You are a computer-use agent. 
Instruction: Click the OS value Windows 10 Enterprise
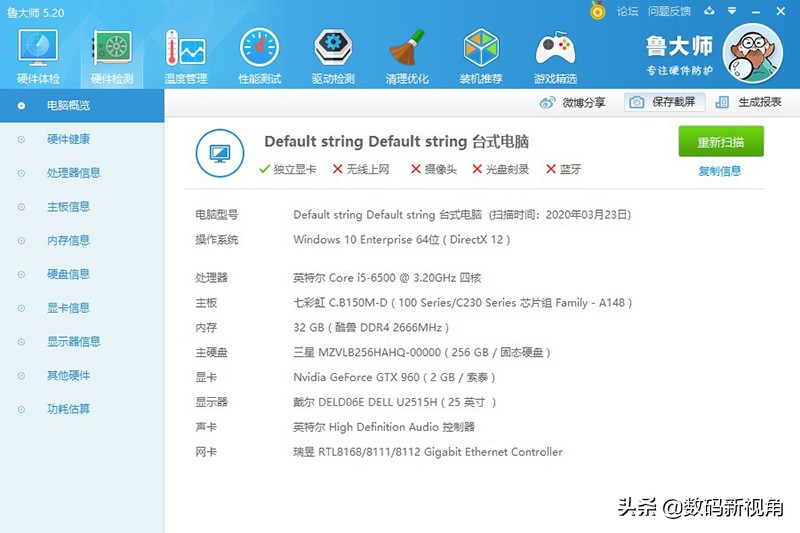[x=402, y=240]
